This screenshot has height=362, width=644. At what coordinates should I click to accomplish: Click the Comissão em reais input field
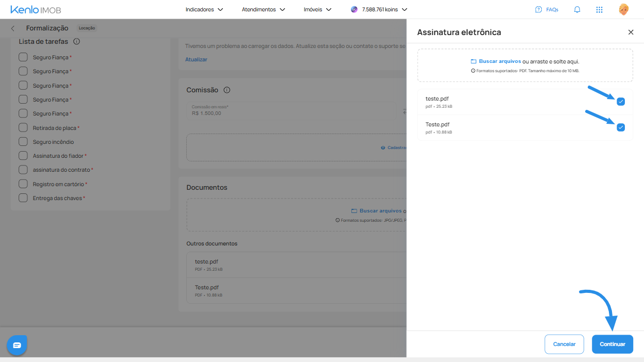(x=292, y=110)
